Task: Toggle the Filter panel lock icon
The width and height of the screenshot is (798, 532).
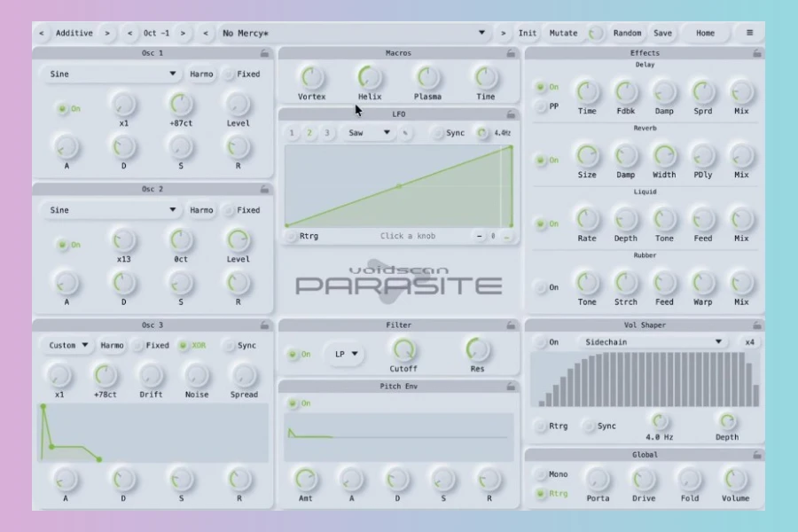Action: point(511,325)
